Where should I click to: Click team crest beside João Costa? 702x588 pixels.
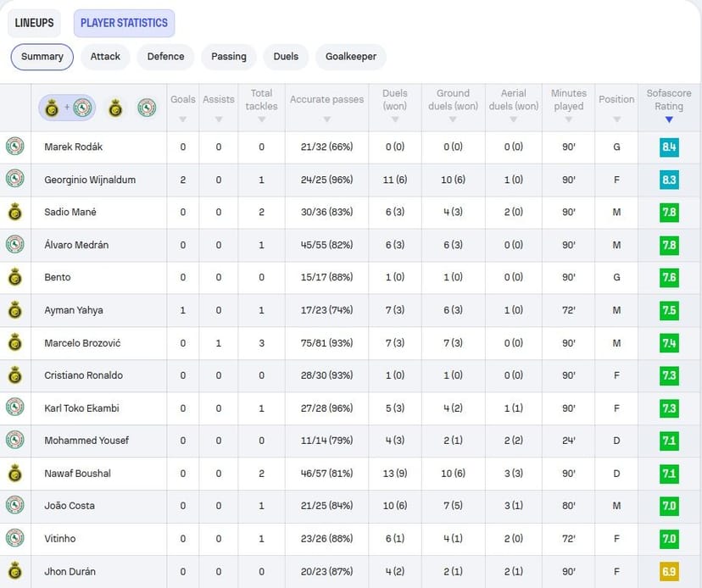click(x=14, y=506)
